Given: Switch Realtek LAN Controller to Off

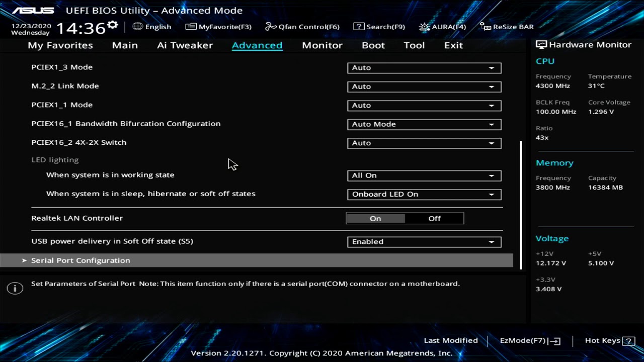Looking at the screenshot, I should tap(434, 218).
